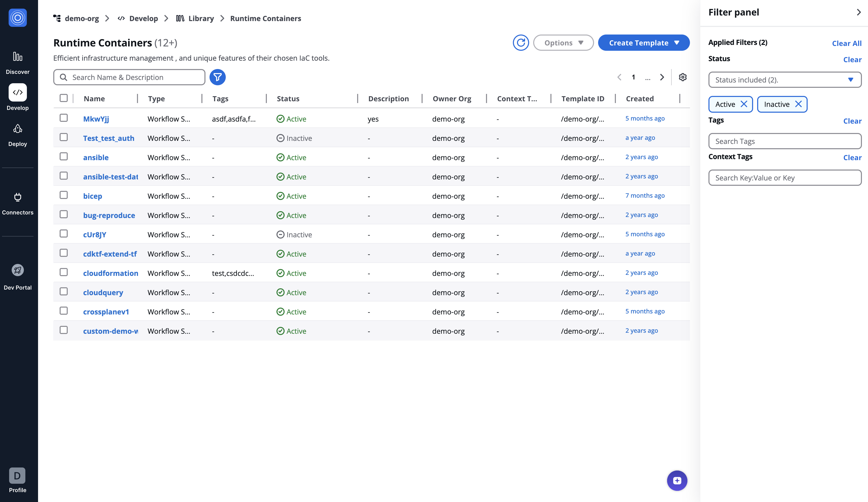Open the Create Template dropdown
Image resolution: width=868 pixels, height=502 pixels.
(x=644, y=43)
